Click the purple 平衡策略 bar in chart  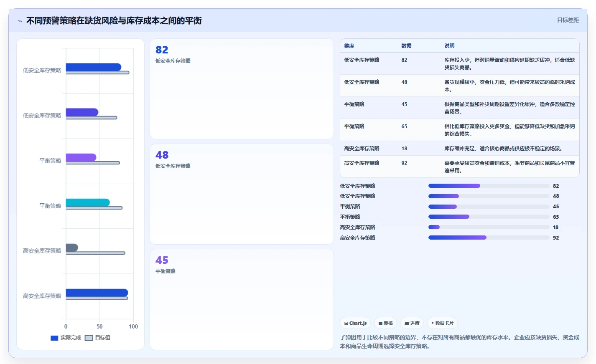pyautogui.click(x=81, y=157)
